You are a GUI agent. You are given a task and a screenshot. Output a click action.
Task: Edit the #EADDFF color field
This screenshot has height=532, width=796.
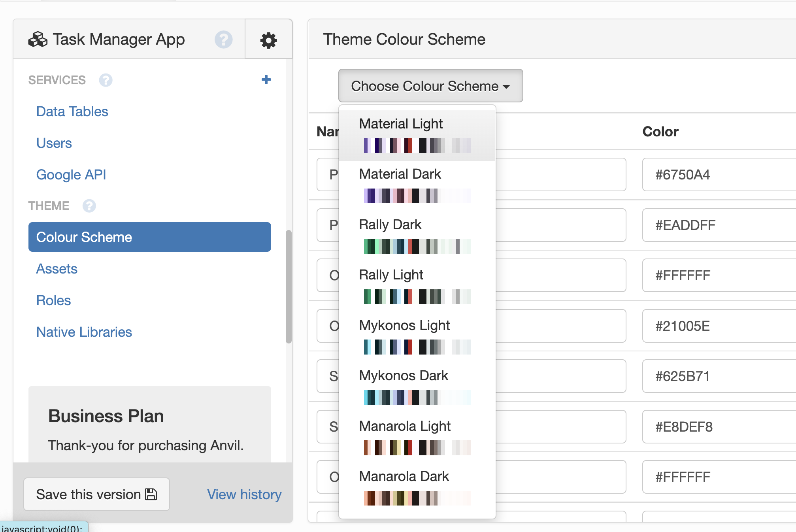point(719,225)
